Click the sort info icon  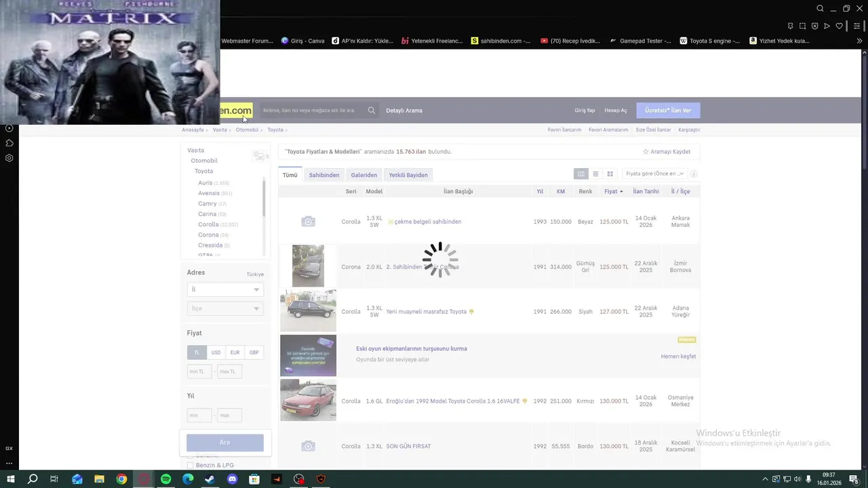[x=694, y=174]
